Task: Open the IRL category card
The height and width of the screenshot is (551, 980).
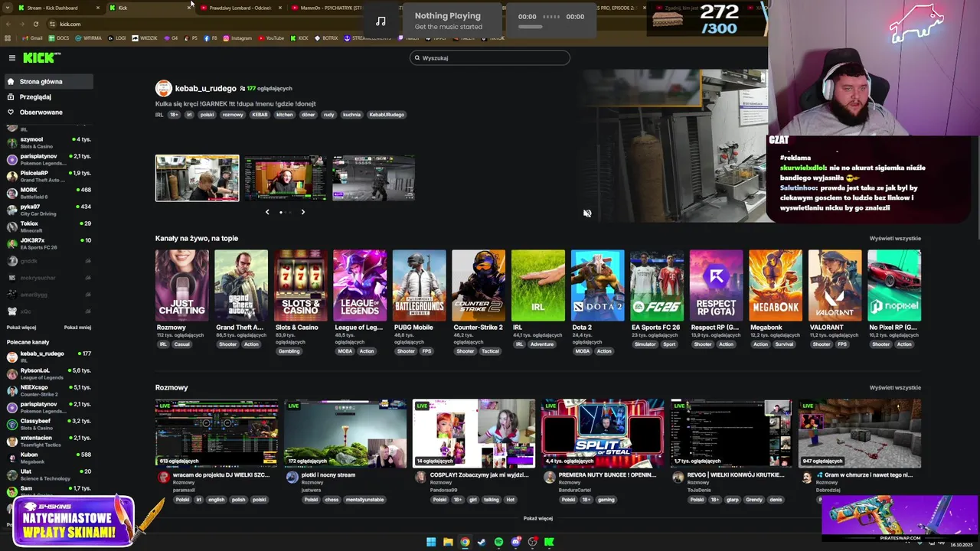Action: click(538, 285)
